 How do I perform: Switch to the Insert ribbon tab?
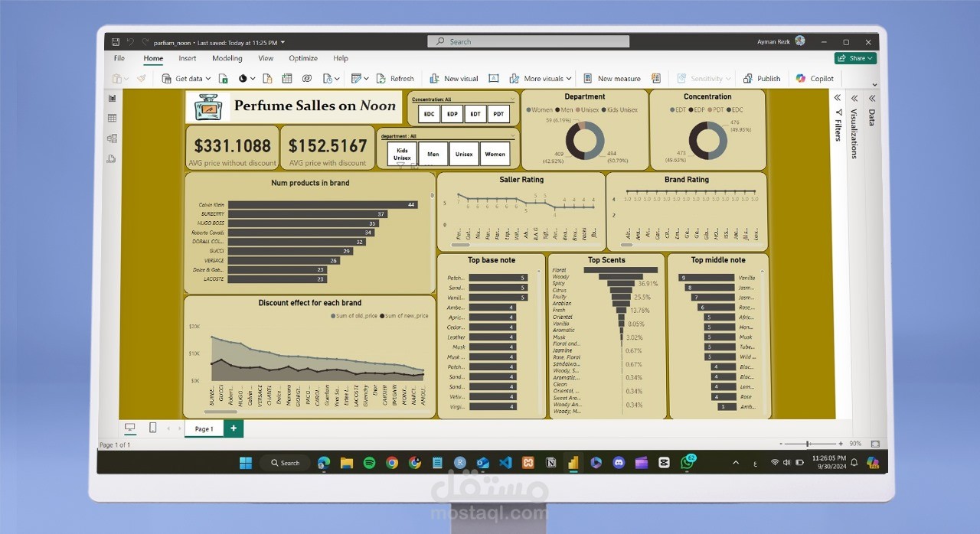click(188, 58)
